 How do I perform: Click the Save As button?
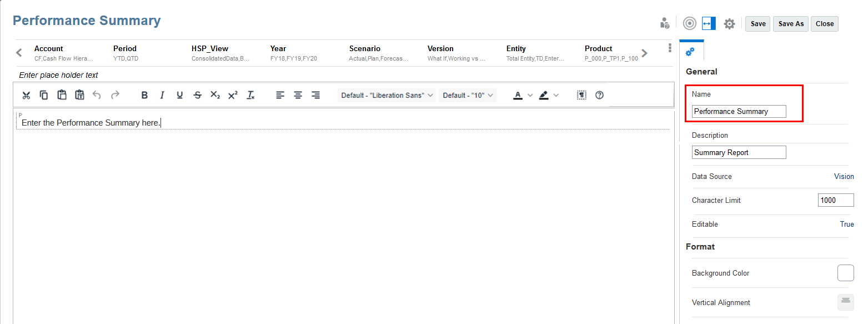click(x=791, y=23)
